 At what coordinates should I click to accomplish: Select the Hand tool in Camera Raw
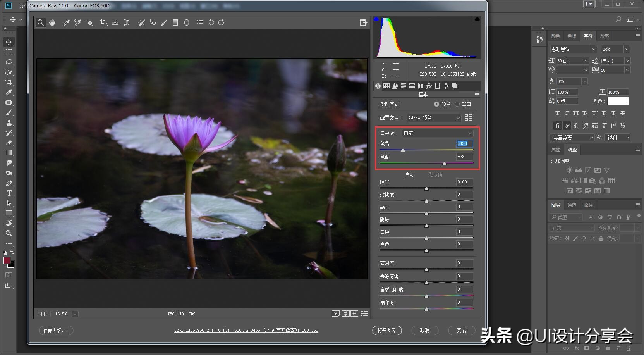click(52, 22)
